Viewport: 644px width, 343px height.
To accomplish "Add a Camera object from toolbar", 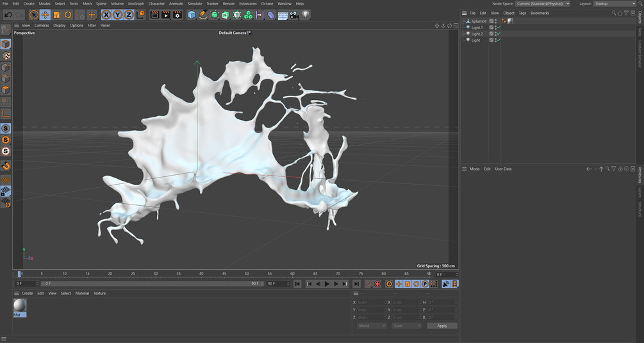I will pos(294,15).
